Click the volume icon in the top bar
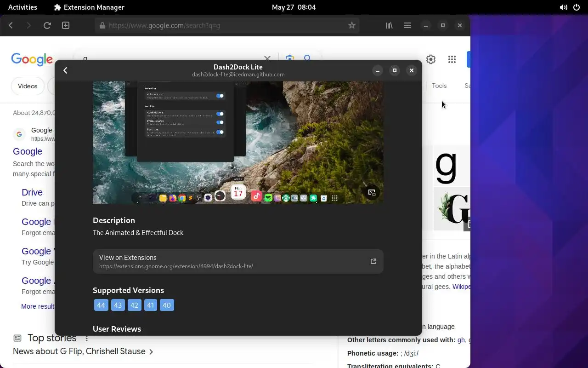 563,7
